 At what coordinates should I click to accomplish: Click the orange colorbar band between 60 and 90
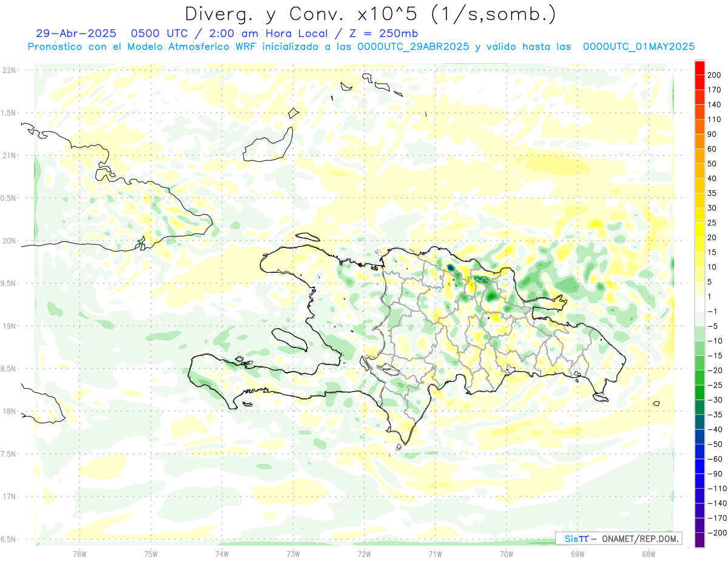pyautogui.click(x=699, y=141)
